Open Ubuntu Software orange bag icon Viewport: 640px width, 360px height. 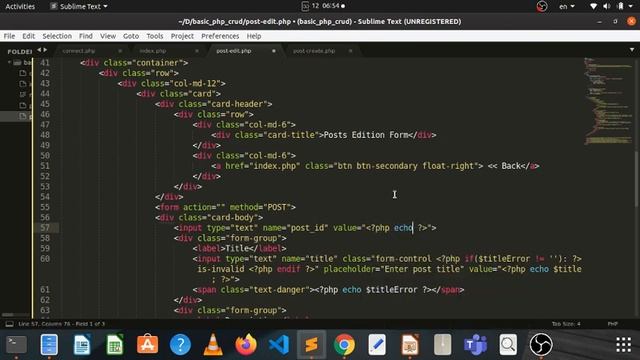(147, 344)
